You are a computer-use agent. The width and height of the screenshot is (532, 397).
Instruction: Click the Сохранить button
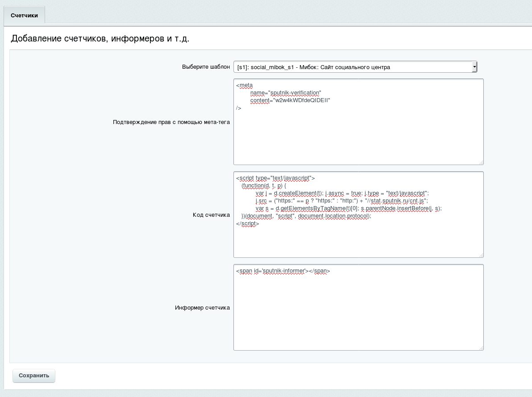34,376
